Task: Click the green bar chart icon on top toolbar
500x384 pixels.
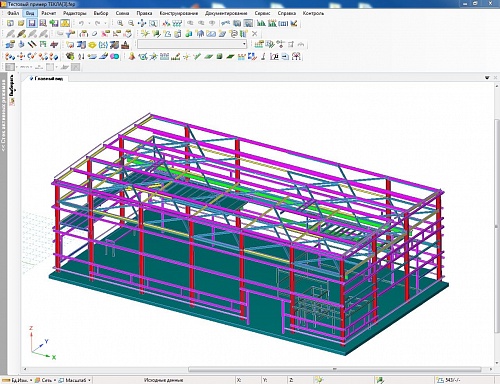Action: [261, 23]
